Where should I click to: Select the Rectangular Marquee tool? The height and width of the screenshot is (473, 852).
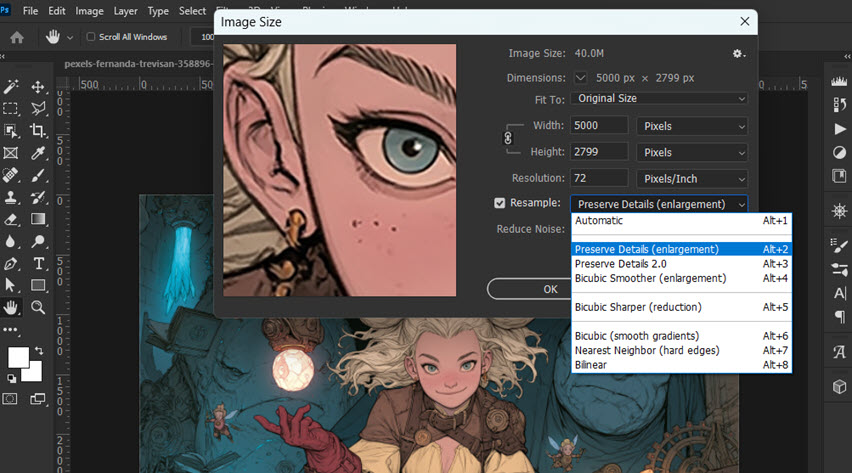[x=11, y=109]
